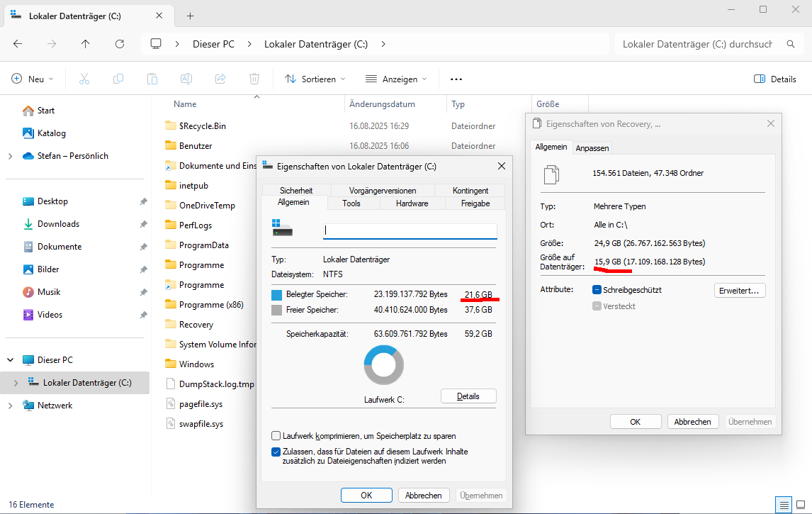Screen dimensions: 812x514
Task: Open the Anpassen tab in Recovery properties
Action: [592, 147]
